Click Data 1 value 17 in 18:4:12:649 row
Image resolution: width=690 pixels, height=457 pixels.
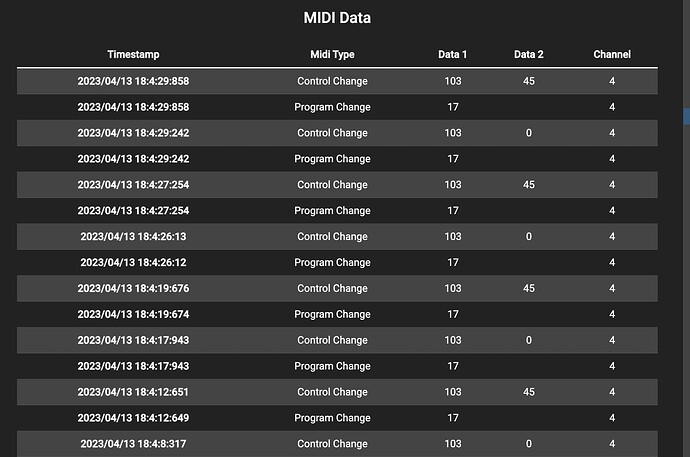click(x=453, y=419)
